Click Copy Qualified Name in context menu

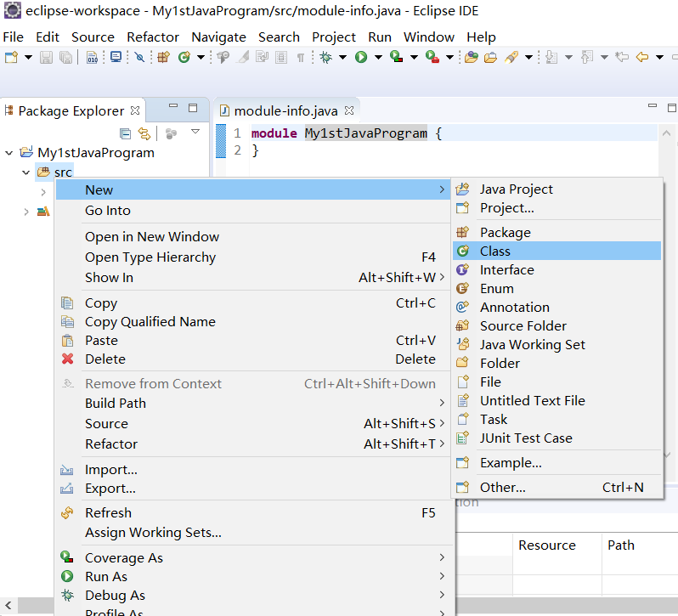(254, 322)
